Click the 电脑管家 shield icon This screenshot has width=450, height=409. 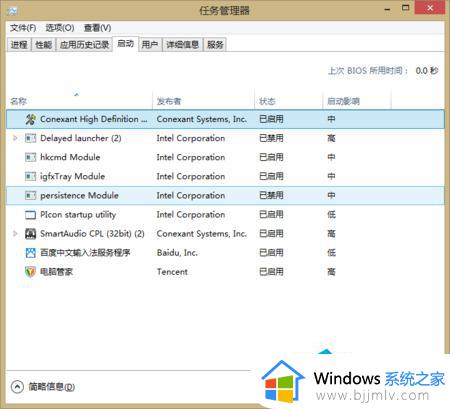coord(30,272)
